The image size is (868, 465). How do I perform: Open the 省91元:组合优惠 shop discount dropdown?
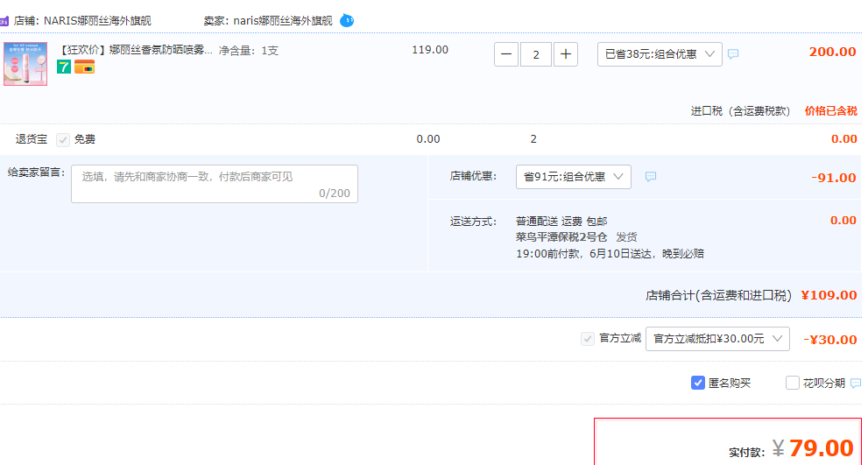coord(574,177)
